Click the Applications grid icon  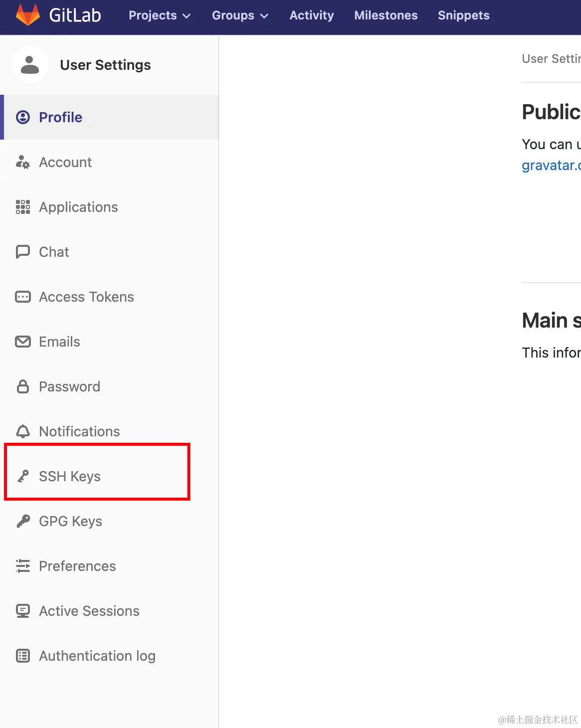tap(23, 207)
